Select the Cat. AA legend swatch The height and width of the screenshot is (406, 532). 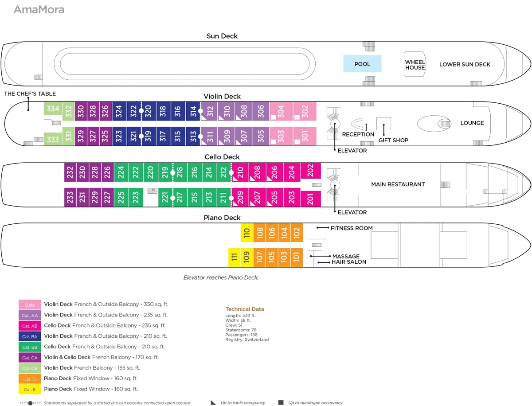(30, 315)
